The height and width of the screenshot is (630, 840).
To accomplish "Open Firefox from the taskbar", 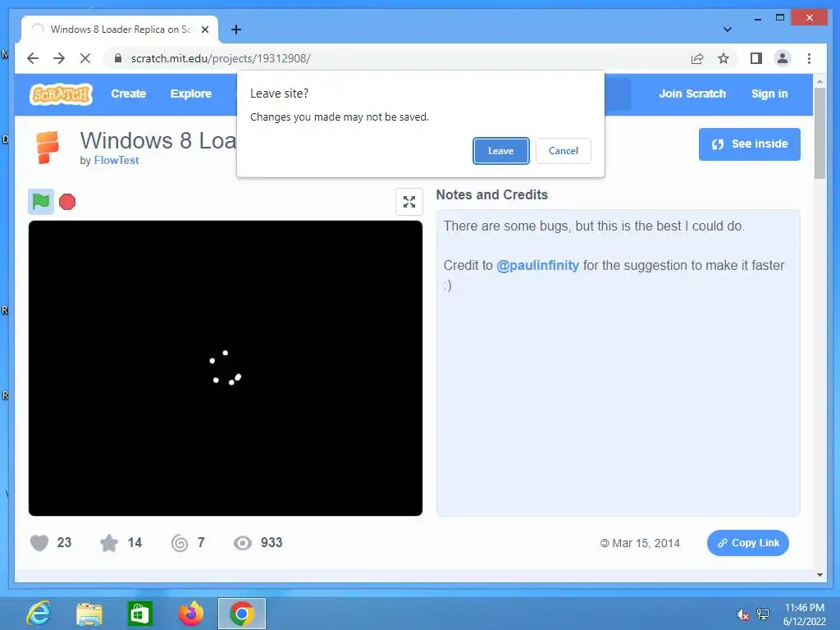I will 190,614.
